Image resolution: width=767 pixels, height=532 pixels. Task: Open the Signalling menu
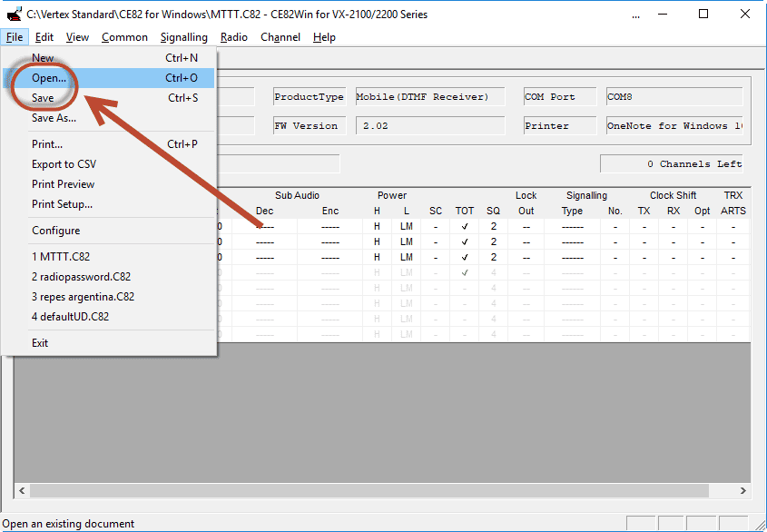[x=183, y=37]
